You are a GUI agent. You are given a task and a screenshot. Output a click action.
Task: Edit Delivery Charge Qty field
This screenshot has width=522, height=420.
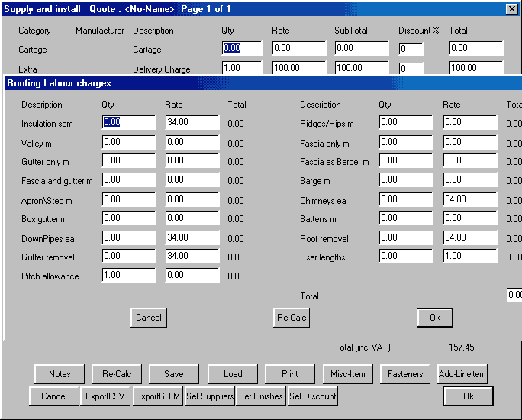click(242, 68)
